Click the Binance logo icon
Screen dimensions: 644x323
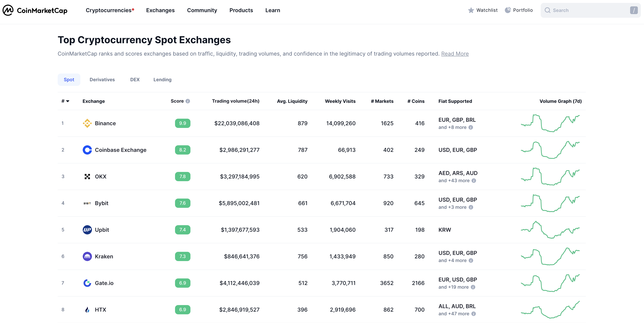(87, 123)
